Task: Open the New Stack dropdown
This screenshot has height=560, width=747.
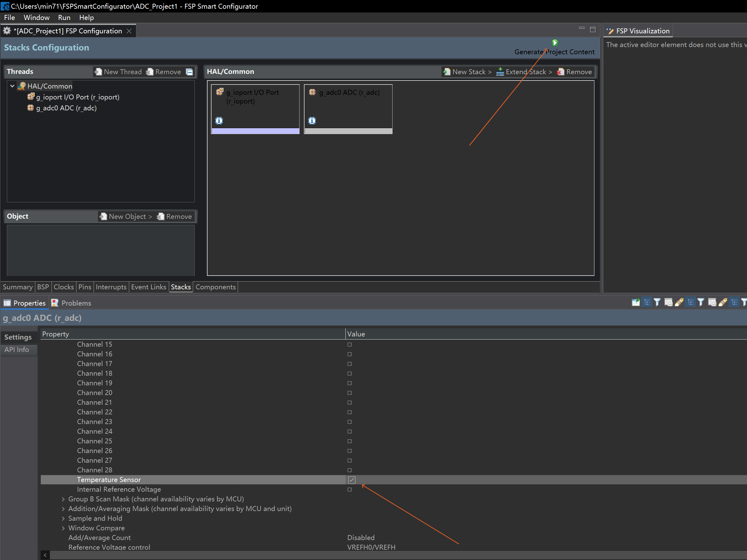Action: tap(468, 72)
